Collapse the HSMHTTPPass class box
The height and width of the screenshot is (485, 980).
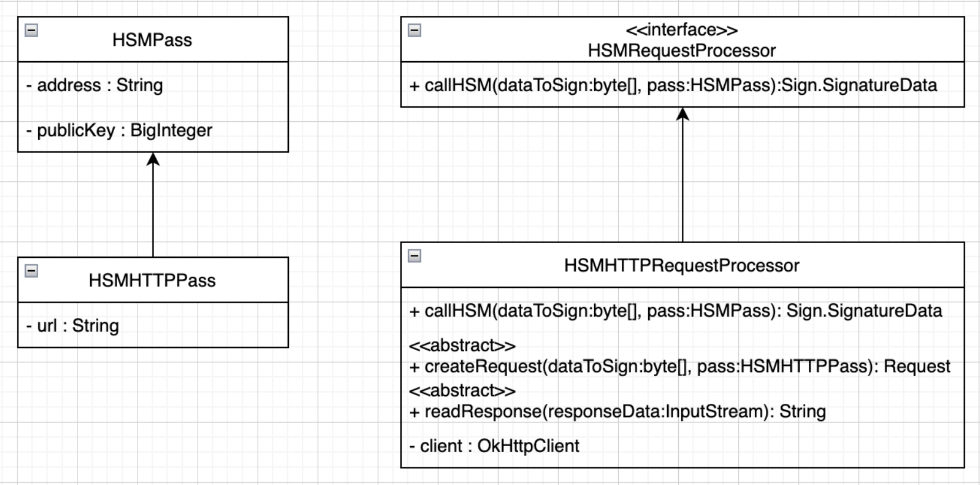(x=32, y=271)
